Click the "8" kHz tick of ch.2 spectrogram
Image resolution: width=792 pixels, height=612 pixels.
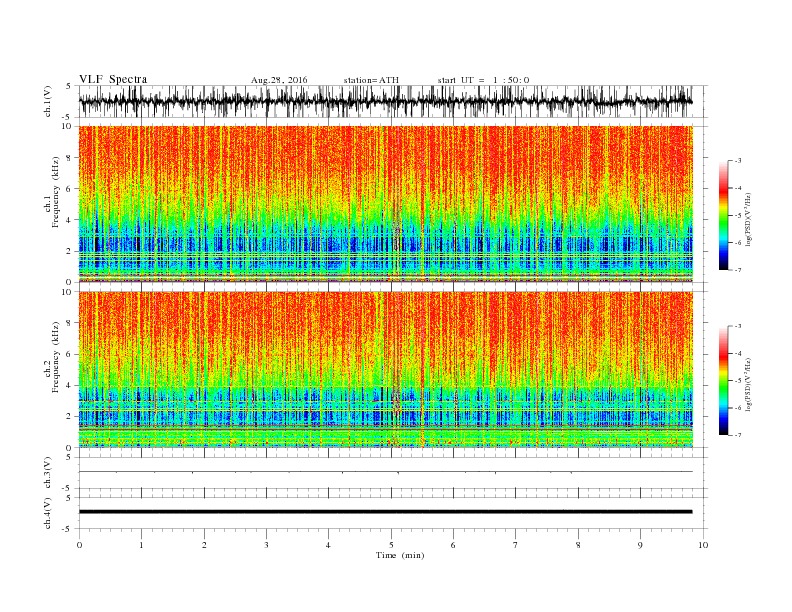[x=69, y=323]
